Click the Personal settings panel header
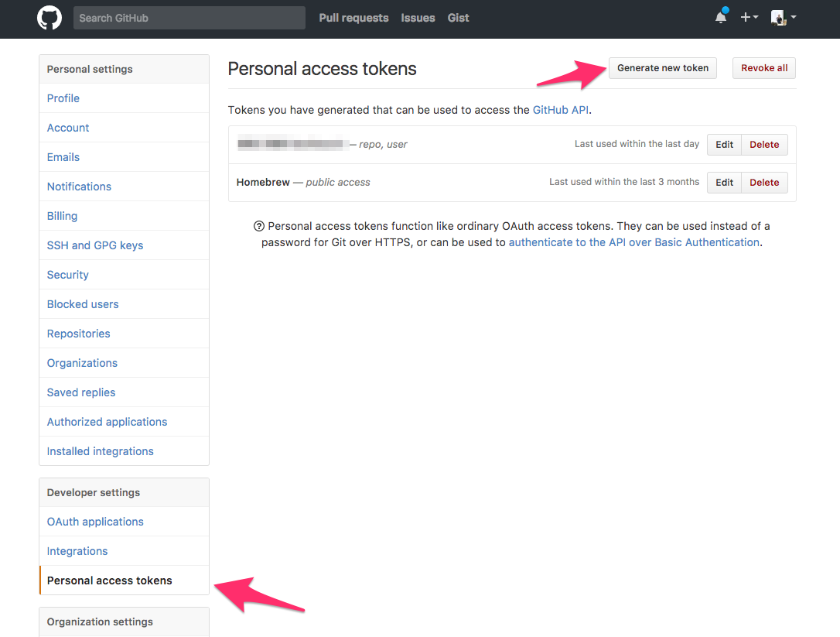 coord(125,69)
